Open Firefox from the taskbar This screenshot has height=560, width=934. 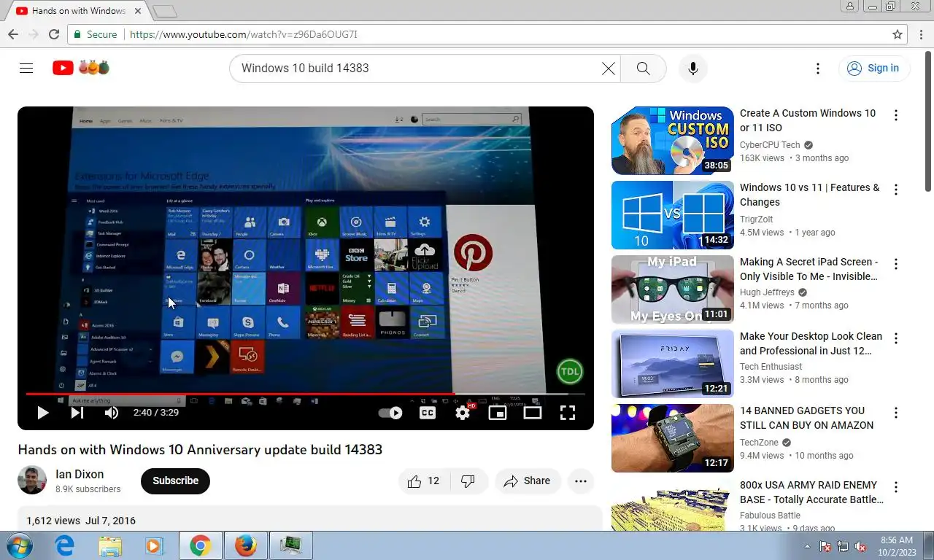[246, 545]
